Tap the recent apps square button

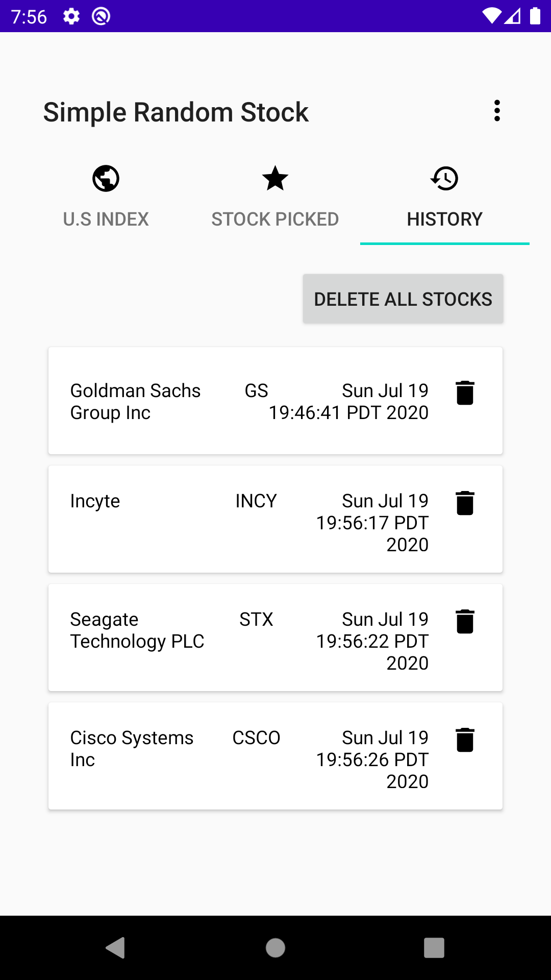click(x=434, y=948)
